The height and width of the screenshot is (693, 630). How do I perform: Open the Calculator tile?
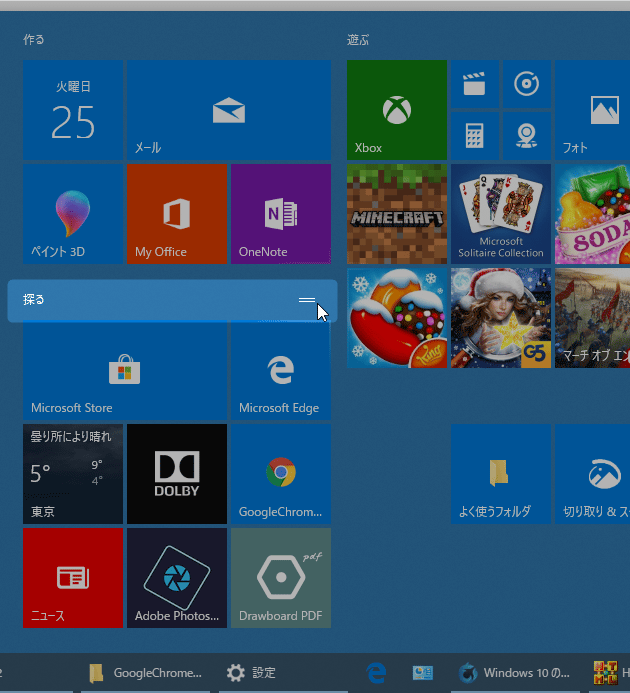coord(475,136)
